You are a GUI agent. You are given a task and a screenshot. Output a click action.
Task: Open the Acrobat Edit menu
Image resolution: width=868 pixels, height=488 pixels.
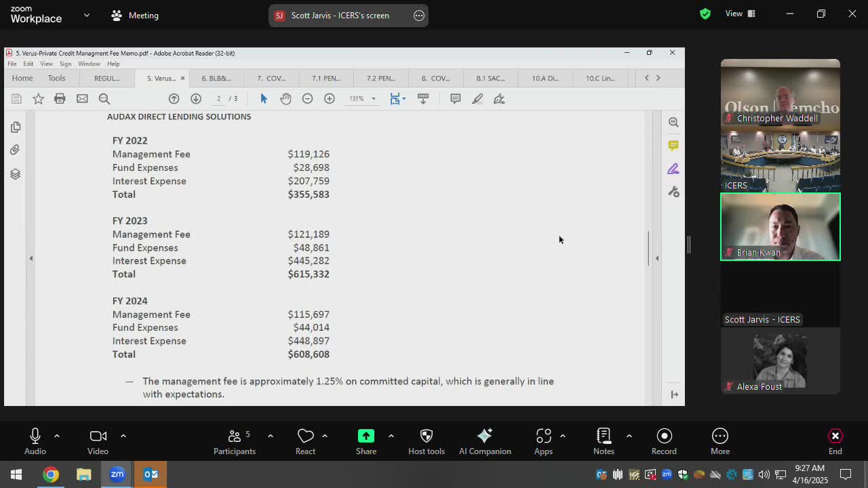click(x=28, y=64)
